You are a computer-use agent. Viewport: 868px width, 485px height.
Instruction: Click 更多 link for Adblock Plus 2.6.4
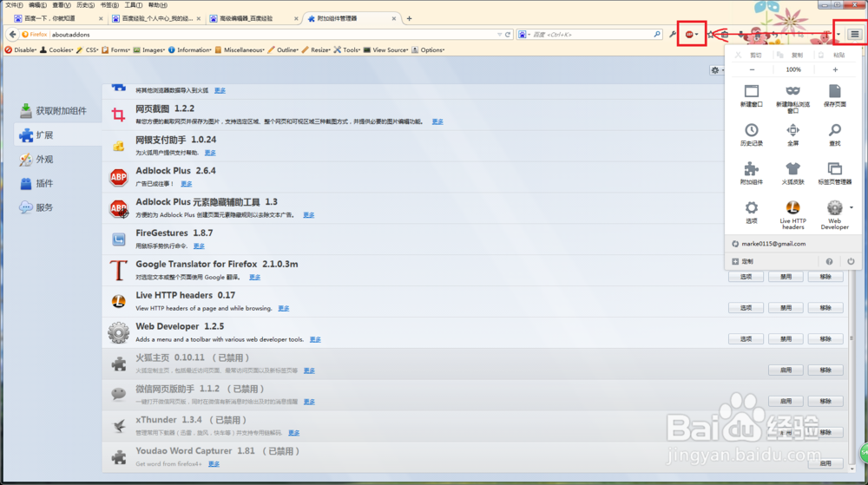click(x=187, y=184)
